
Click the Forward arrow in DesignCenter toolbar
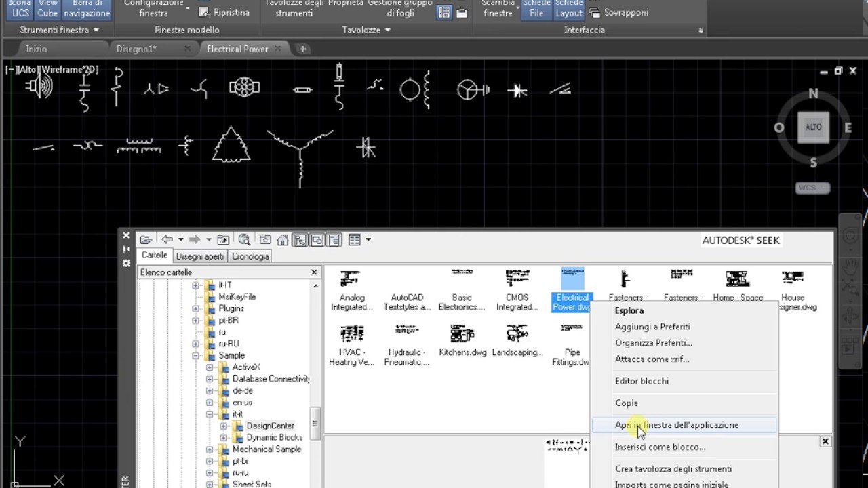pos(195,239)
